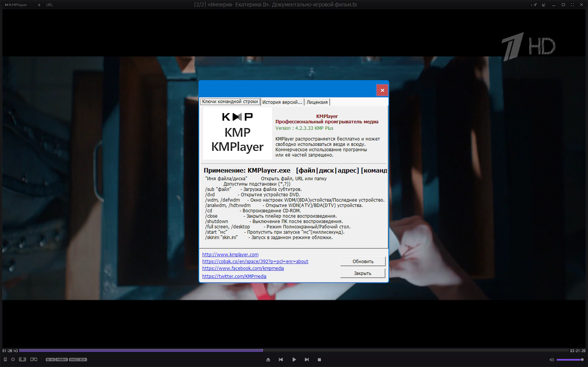The width and height of the screenshot is (588, 367).
Task: Click the lightning bolt icon in title bar
Action: tap(39, 5)
